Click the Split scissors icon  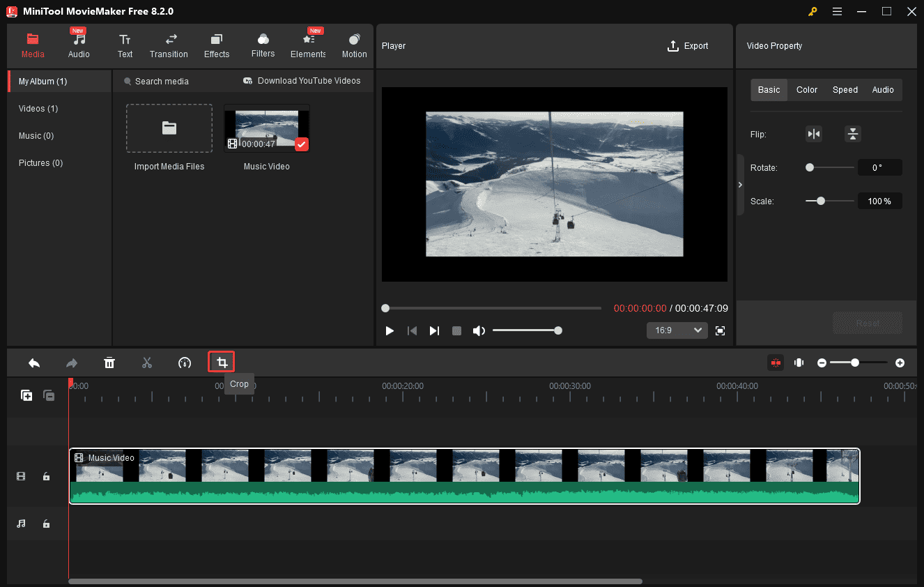point(147,363)
